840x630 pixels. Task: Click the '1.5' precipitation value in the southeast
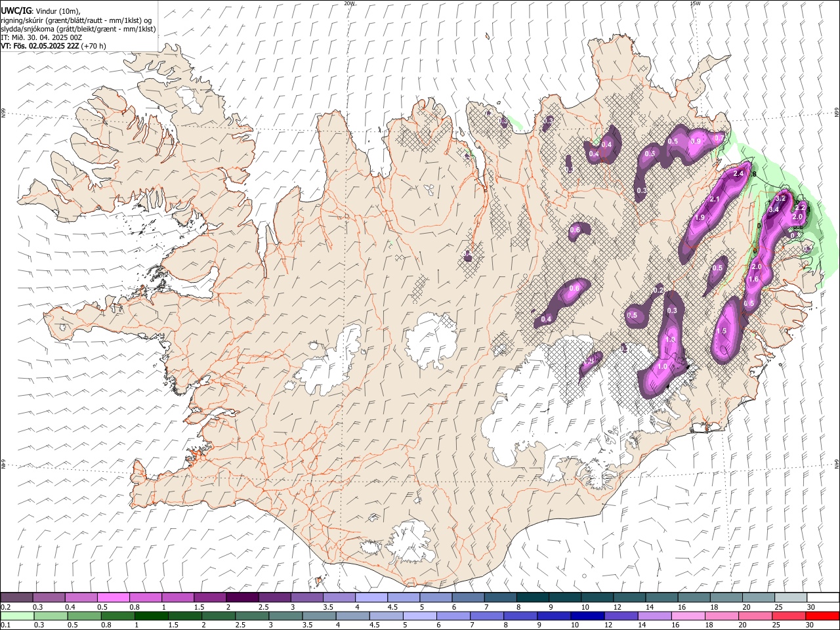pos(722,331)
